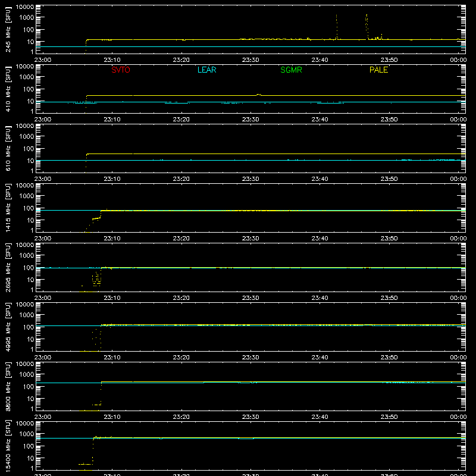
Task: Click the 100 y-axis label of the 410 MHz plot
Action: point(29,89)
